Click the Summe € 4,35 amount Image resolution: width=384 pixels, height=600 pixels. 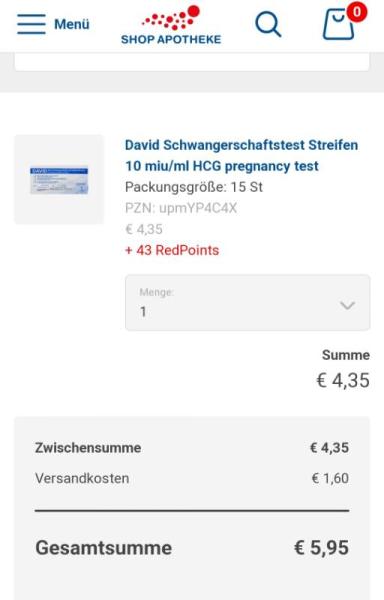pyautogui.click(x=343, y=380)
